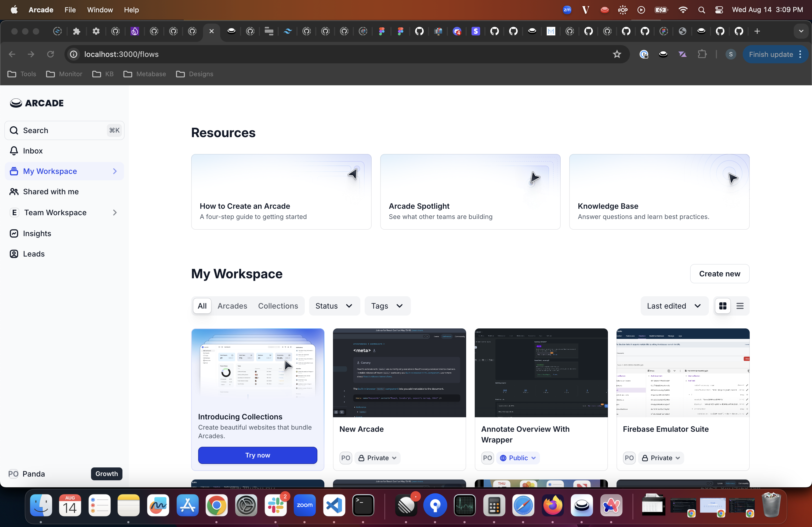812x527 pixels.
Task: Open Zoom from the dock
Action: pyautogui.click(x=304, y=505)
